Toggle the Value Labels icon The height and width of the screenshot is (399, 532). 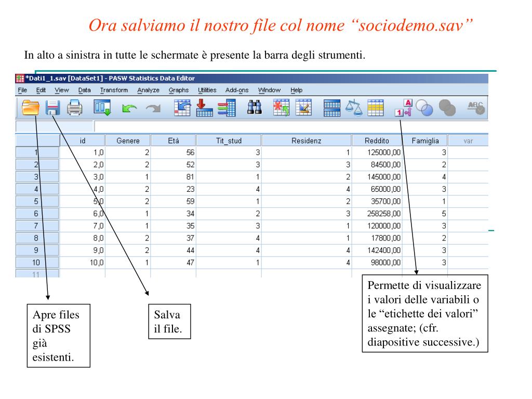[404, 108]
